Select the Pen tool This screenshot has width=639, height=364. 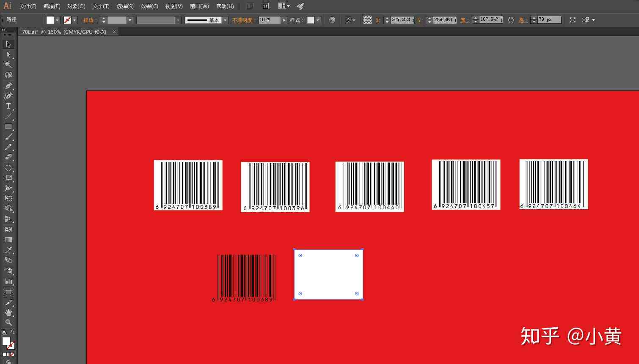tap(8, 85)
